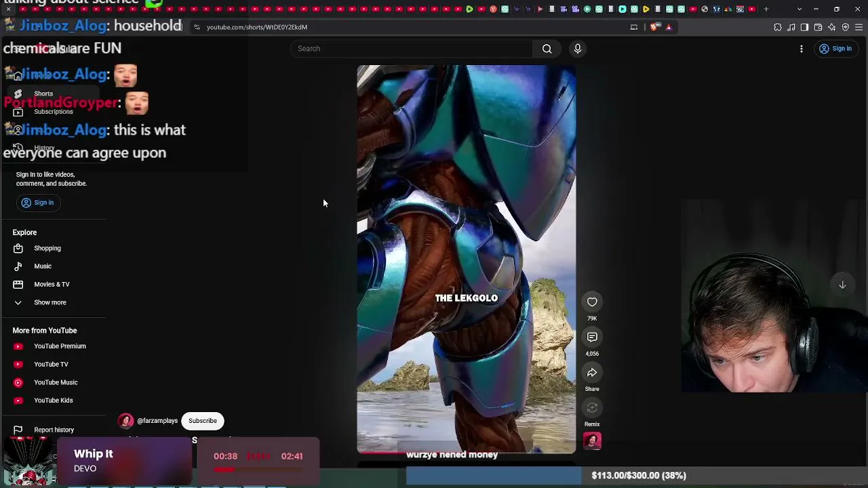Open the Remix option for this Short
The image size is (868, 488).
pyautogui.click(x=592, y=408)
